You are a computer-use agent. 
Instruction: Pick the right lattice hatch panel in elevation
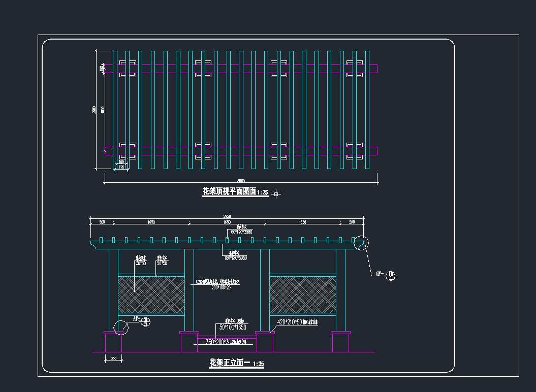pos(302,295)
